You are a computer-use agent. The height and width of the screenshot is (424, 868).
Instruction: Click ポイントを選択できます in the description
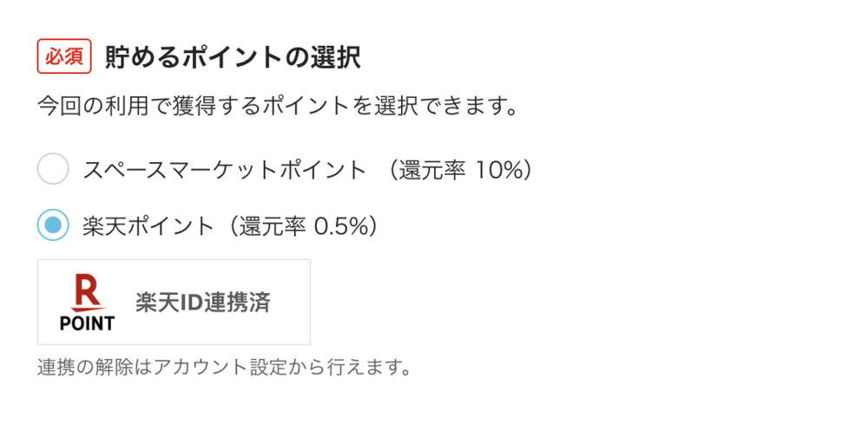pyautogui.click(x=391, y=108)
